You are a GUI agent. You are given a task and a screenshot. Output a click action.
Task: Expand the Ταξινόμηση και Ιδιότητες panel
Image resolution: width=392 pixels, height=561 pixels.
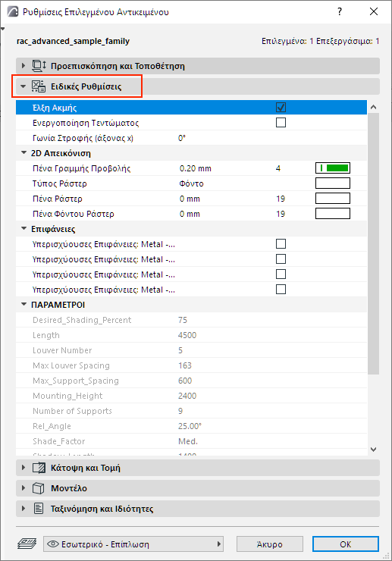tap(24, 509)
